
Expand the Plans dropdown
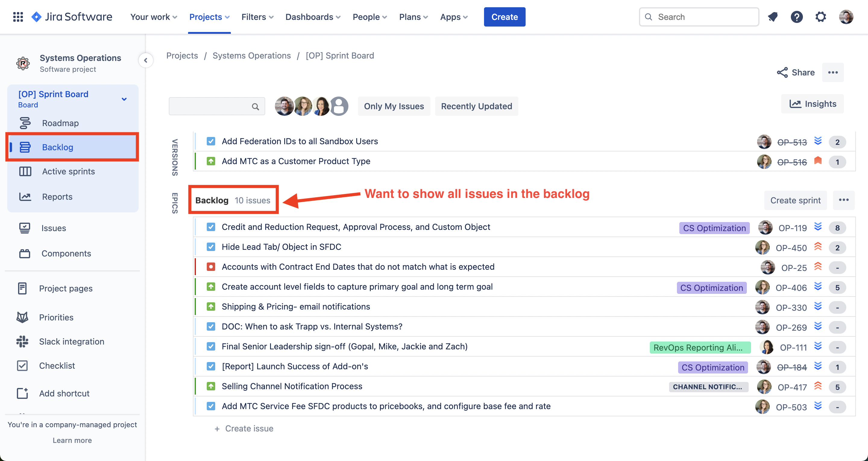tap(414, 17)
